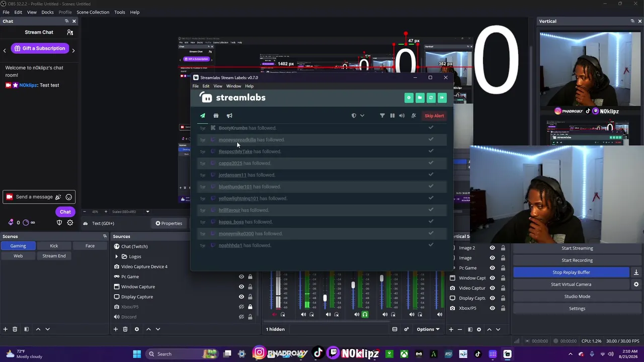Switch to the Stream End scene
This screenshot has height=362, width=644.
tap(54, 256)
